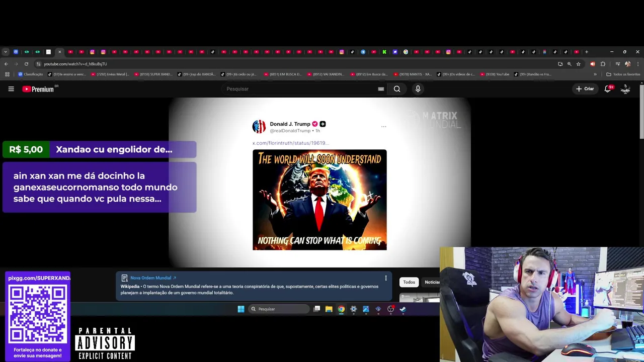Open Task View in the taskbar
The image size is (644, 362).
[x=316, y=309]
